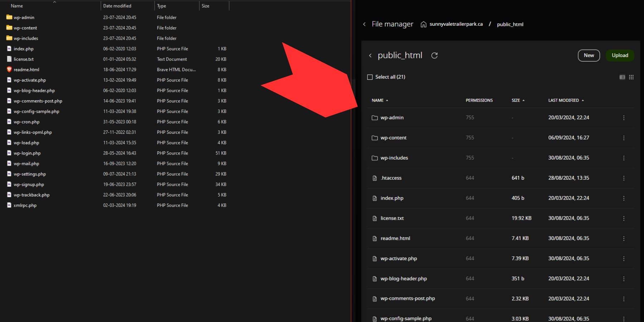The width and height of the screenshot is (644, 322).
Task: Select wp-mail.php in Explorer list
Action: [26, 164]
